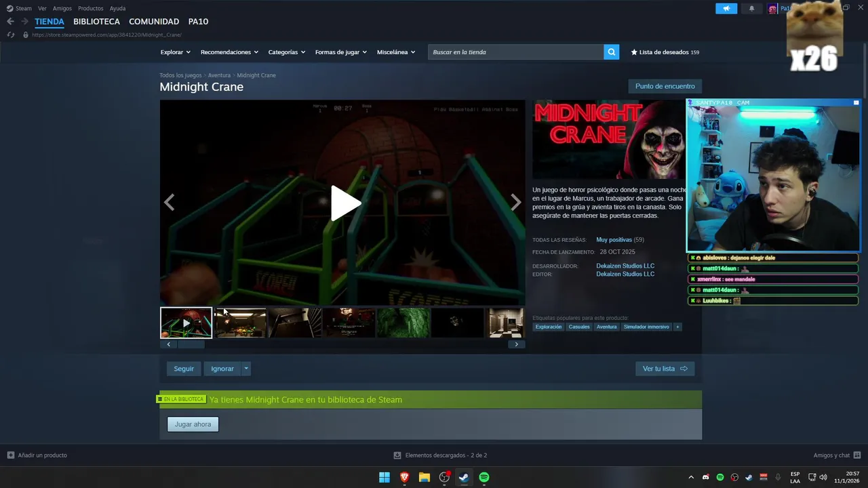Show next media with right arrow on video
868x488 pixels.
516,202
